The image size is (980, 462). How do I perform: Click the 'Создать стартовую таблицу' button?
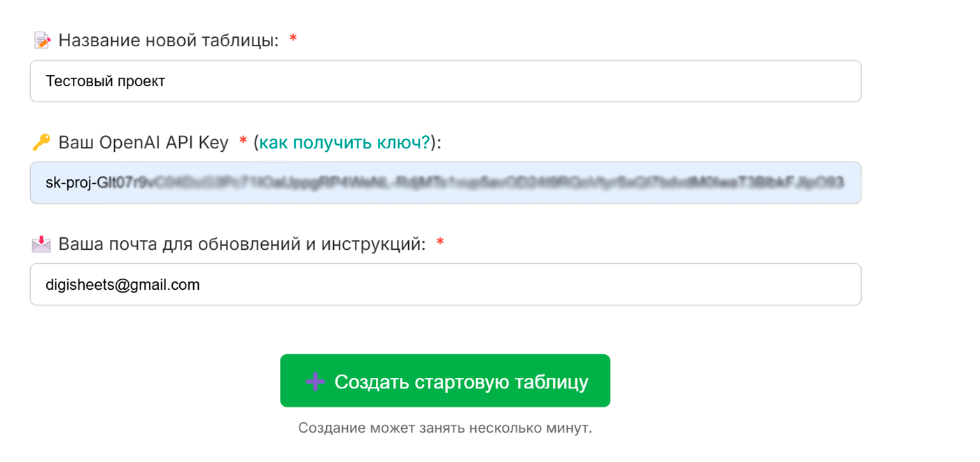coord(445,381)
